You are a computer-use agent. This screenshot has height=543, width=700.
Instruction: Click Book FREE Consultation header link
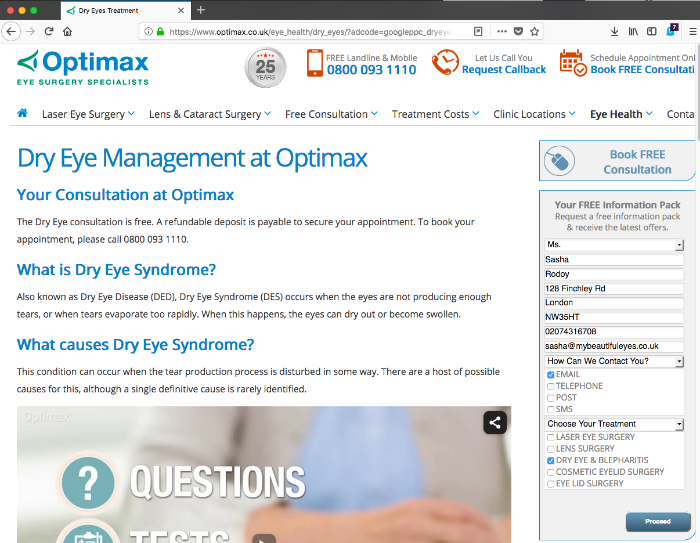point(642,70)
